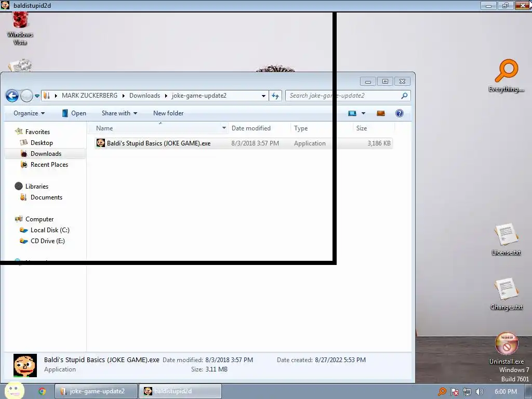Click the Back navigation arrow in Explorer
This screenshot has width=532, height=399.
click(12, 96)
